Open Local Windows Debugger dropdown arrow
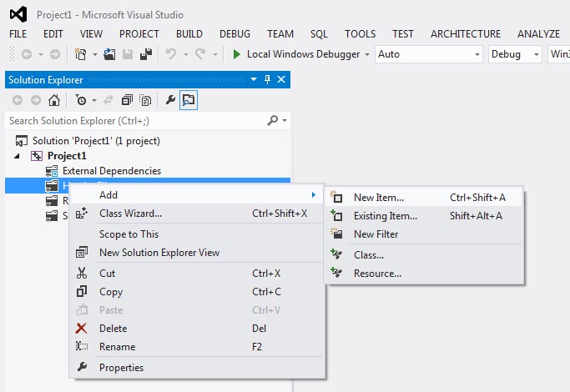570x392 pixels. pos(367,55)
